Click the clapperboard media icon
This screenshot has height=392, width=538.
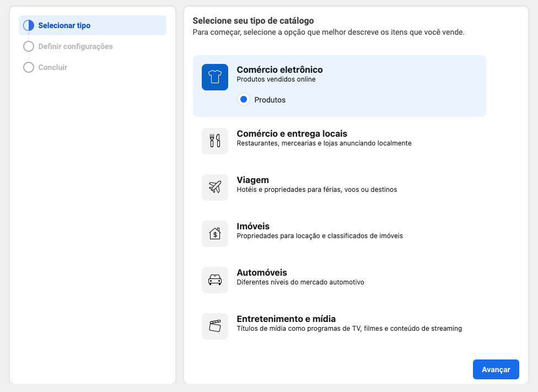(x=215, y=326)
